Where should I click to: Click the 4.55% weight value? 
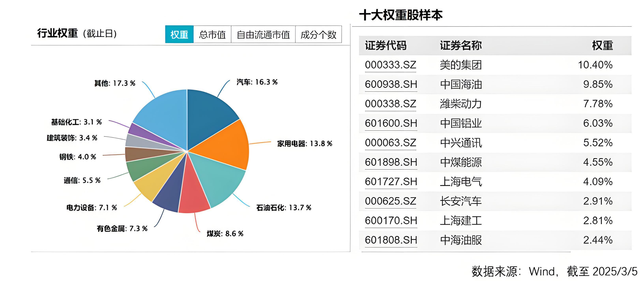coord(598,162)
